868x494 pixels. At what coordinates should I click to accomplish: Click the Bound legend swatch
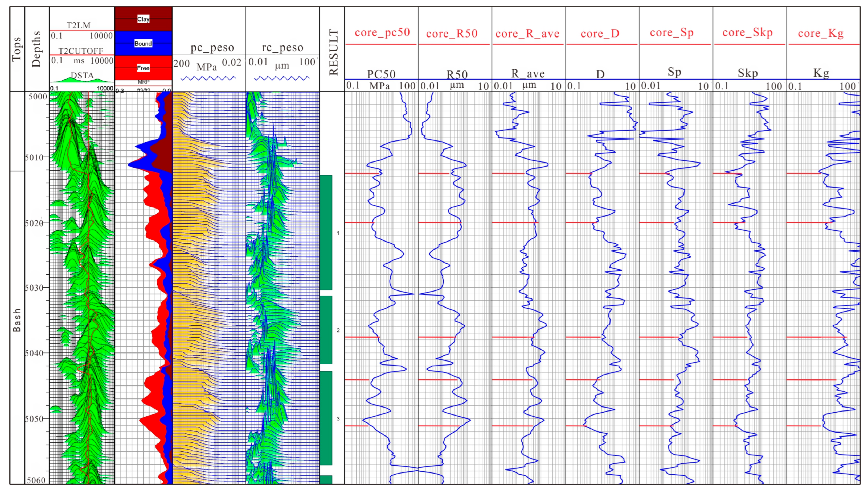coord(143,43)
